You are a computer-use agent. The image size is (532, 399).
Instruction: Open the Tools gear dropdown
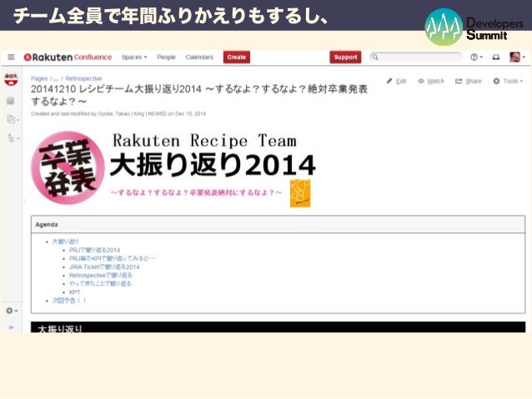coord(508,81)
